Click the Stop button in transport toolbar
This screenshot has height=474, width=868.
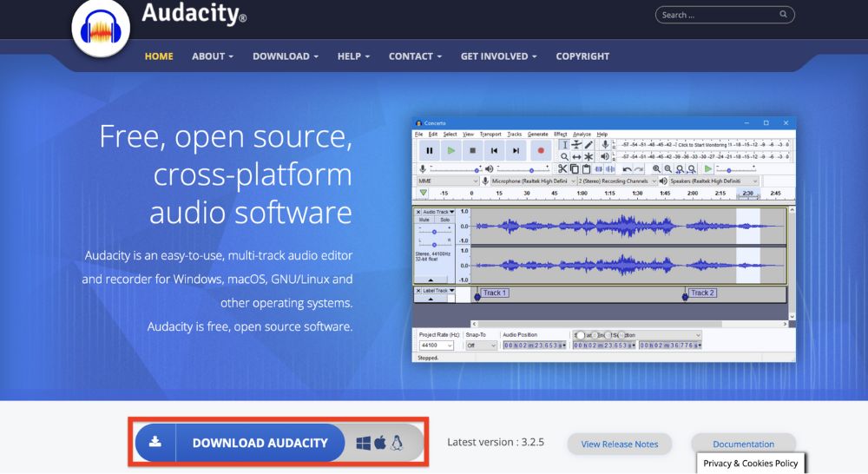click(473, 150)
